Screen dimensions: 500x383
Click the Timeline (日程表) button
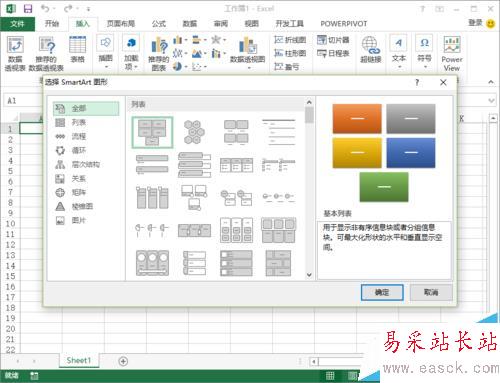coord(333,53)
